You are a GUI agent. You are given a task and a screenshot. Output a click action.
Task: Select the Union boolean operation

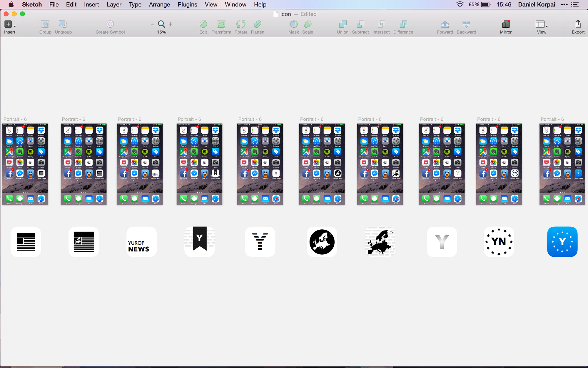pos(343,24)
